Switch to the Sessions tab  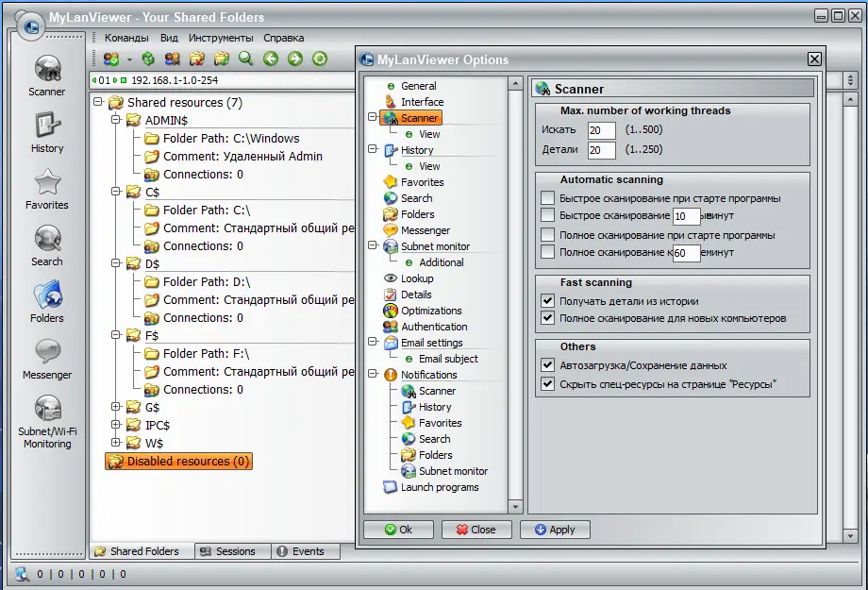(x=233, y=551)
